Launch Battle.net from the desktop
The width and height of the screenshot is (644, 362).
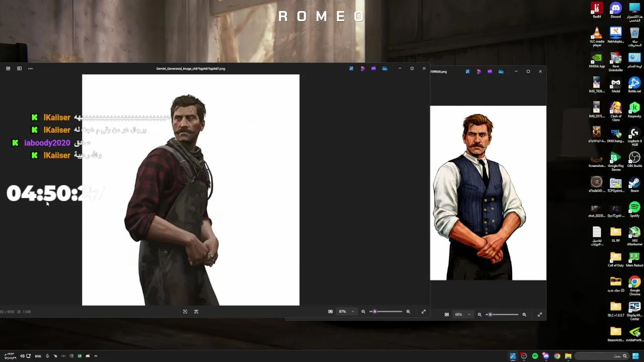(x=634, y=84)
